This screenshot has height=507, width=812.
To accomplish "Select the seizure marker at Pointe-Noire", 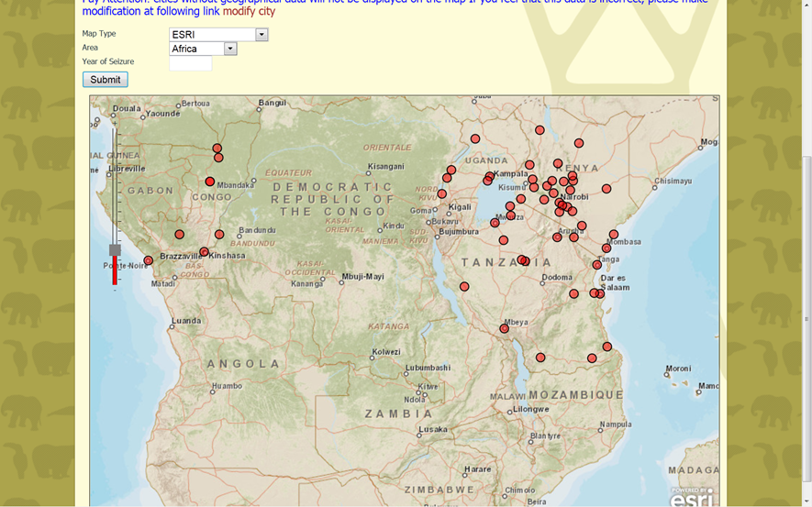I will [x=149, y=260].
